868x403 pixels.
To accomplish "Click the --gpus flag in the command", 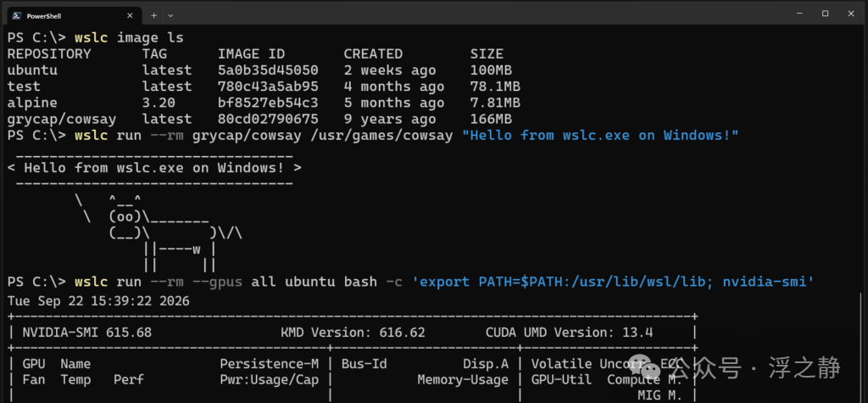I will click(218, 282).
